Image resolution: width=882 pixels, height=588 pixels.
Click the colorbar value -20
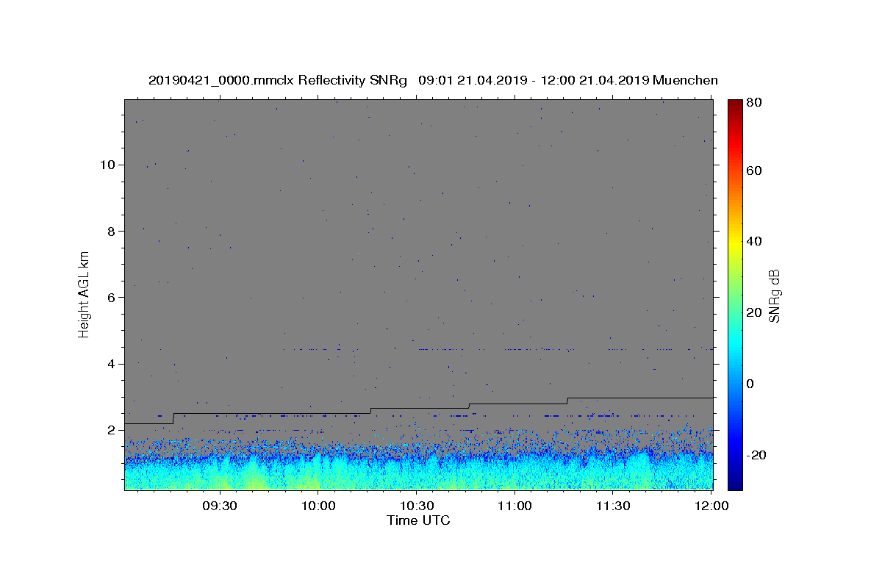(756, 455)
